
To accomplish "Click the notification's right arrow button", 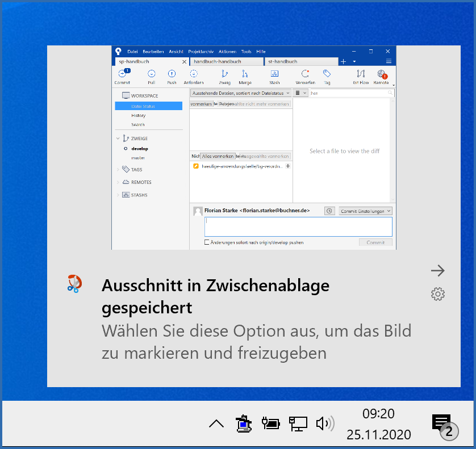I will coord(437,271).
